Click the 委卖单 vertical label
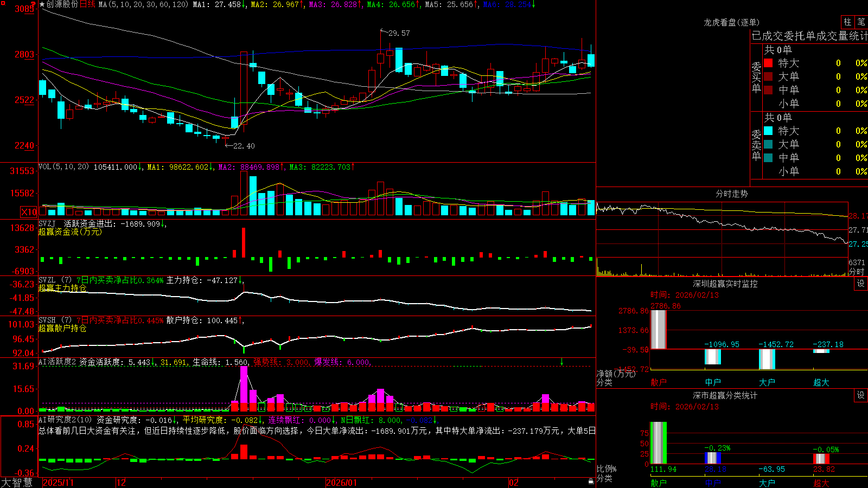Image resolution: width=868 pixels, height=488 pixels. click(756, 145)
